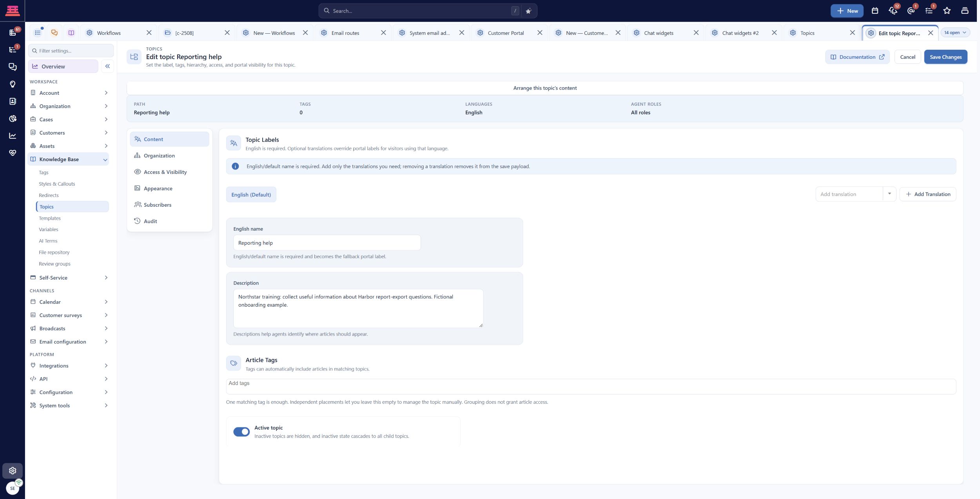Open notifications bell with 12 badge
980x499 pixels.
893,11
